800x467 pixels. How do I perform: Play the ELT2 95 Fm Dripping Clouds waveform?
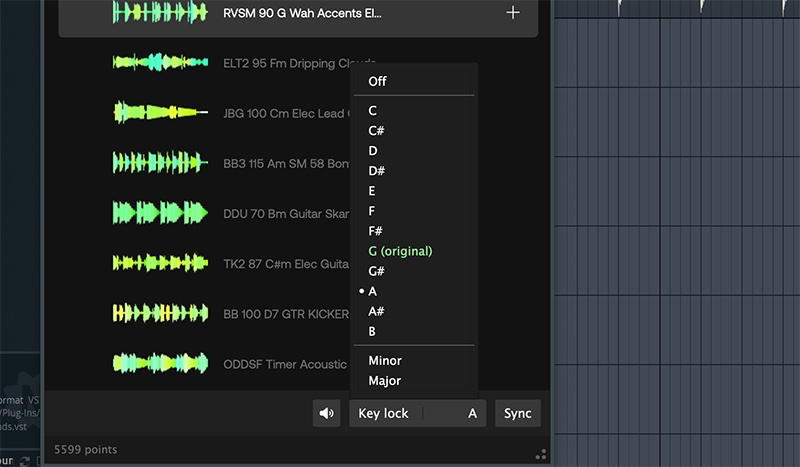pos(160,62)
